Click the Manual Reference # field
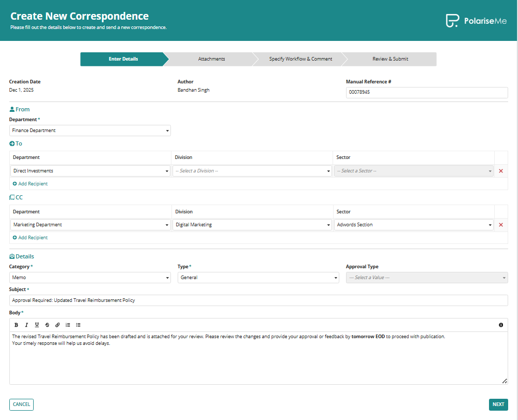 point(427,92)
